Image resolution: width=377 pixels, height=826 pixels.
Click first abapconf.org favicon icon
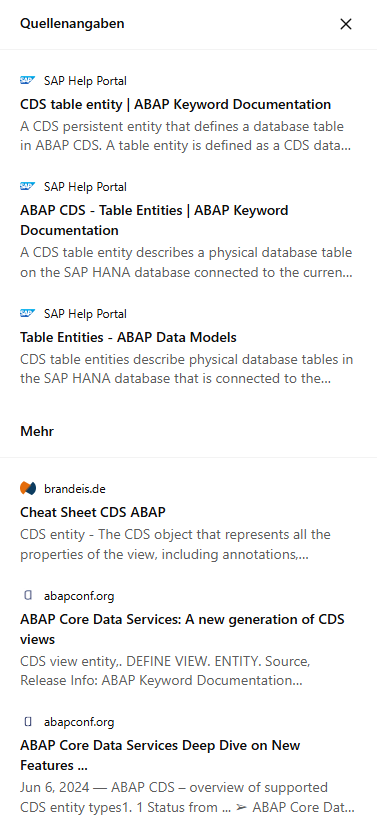[28, 595]
